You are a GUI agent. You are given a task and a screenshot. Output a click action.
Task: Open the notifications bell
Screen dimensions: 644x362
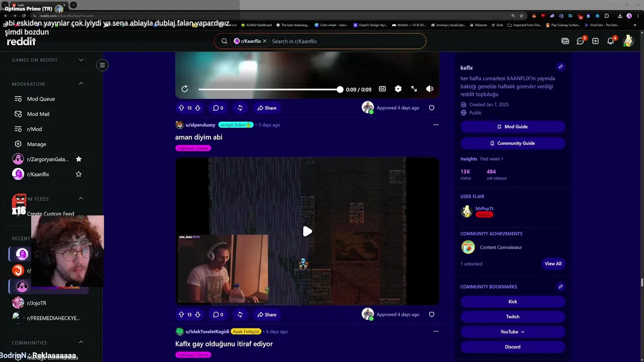[610, 41]
